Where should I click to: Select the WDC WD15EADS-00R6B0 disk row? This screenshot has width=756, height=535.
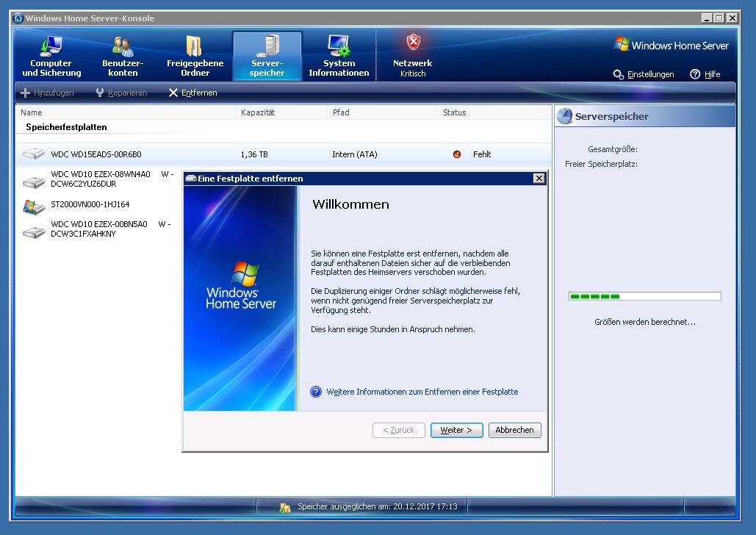[x=96, y=154]
